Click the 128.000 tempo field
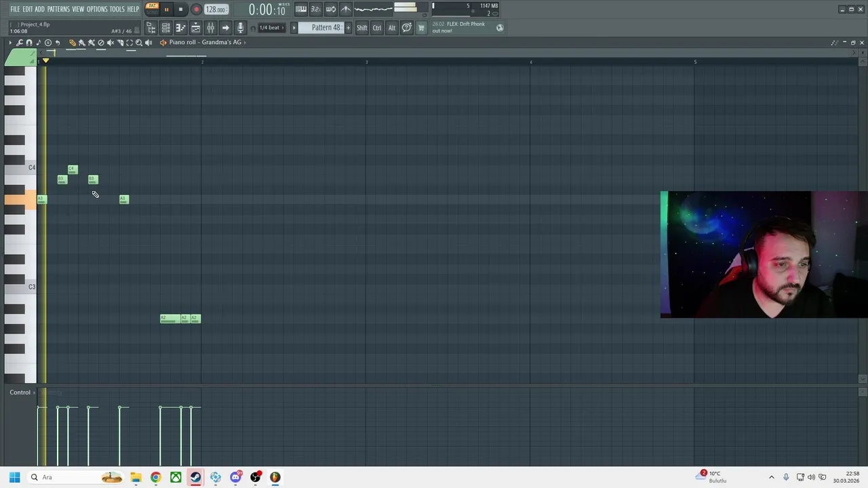868x488 pixels. (x=216, y=9)
